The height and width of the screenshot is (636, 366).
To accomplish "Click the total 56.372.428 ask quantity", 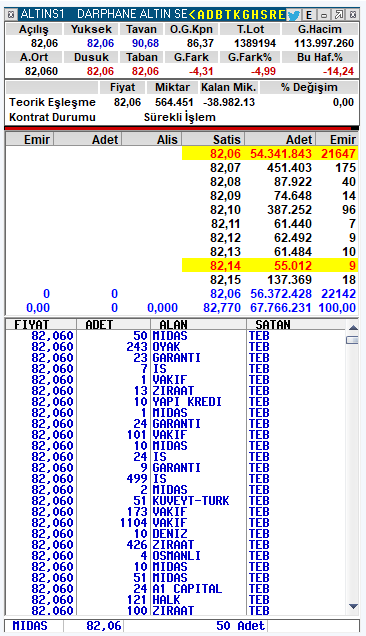I will [281, 294].
